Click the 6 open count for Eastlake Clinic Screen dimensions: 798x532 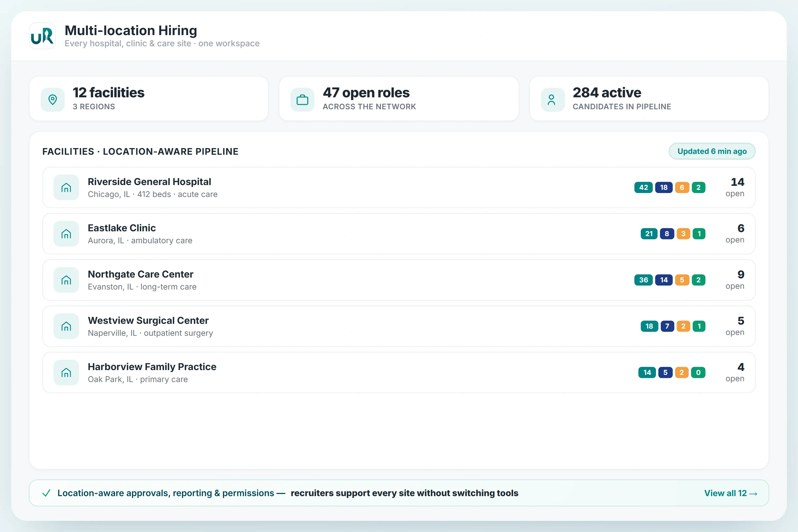click(735, 233)
